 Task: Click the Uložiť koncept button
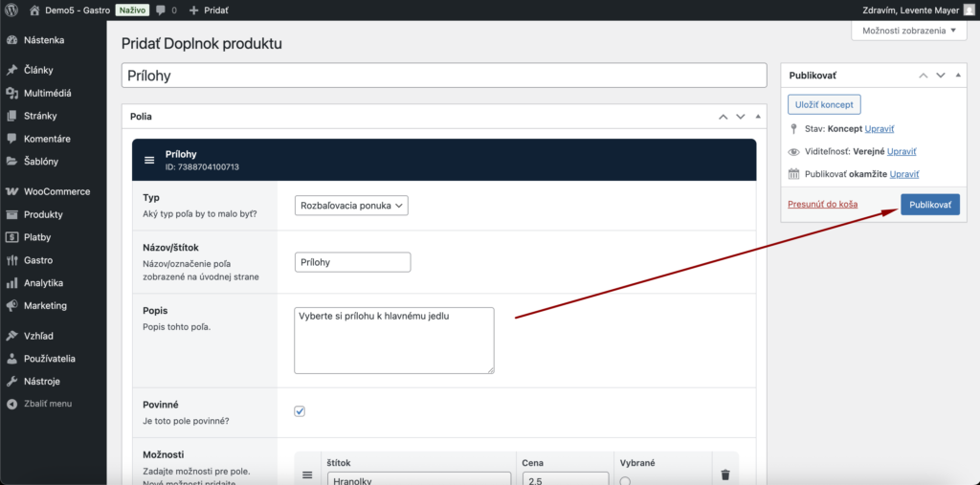[824, 104]
